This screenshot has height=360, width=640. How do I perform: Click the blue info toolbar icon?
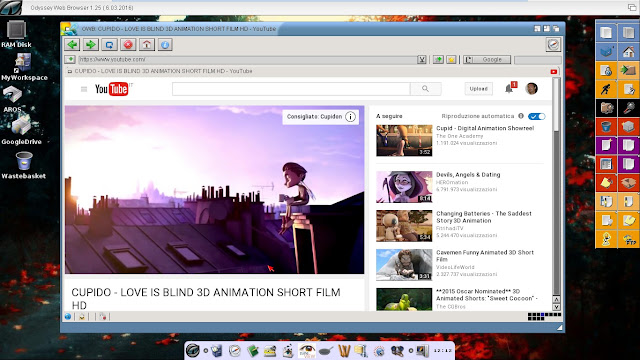pos(165,44)
